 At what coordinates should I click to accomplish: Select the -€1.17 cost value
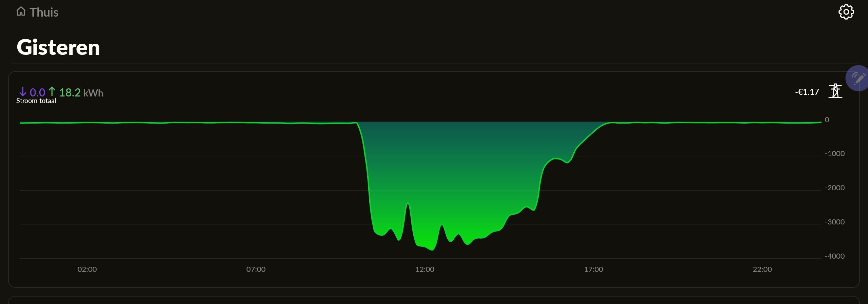pyautogui.click(x=807, y=92)
